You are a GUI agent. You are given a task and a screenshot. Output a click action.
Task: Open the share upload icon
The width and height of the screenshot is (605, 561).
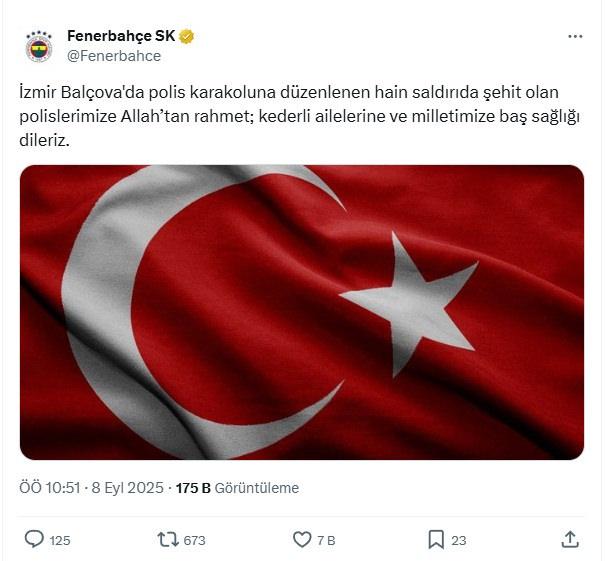click(570, 539)
